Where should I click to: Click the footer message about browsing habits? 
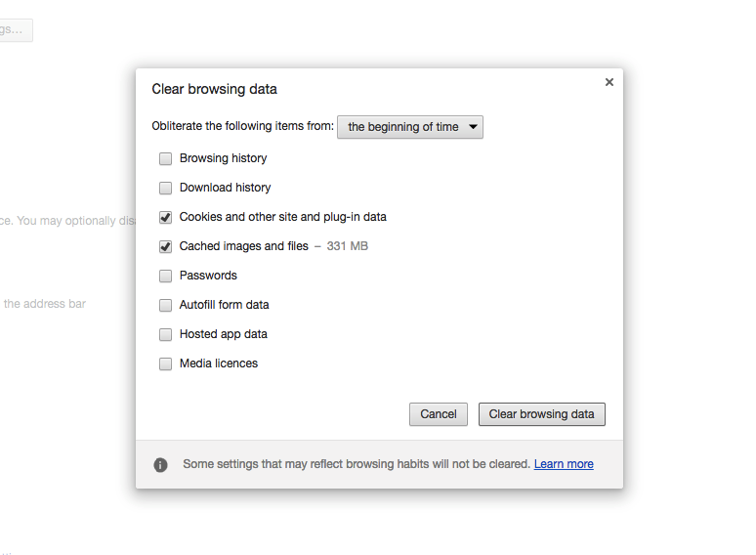357,464
